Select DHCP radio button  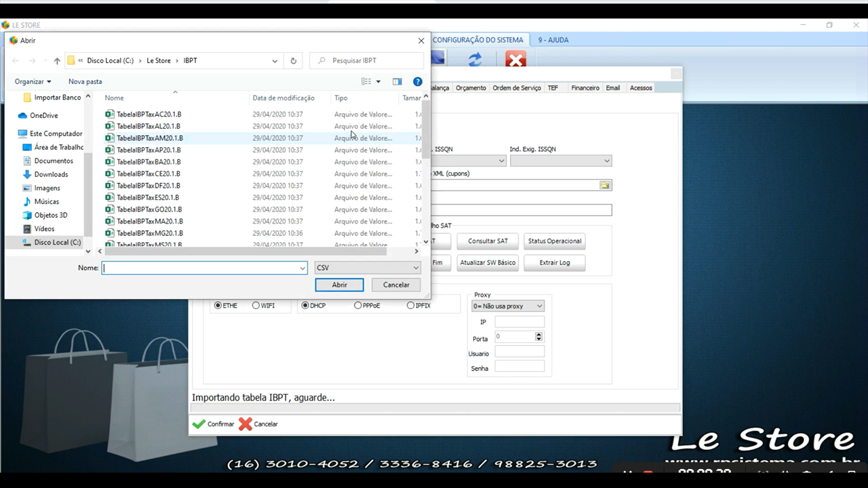click(x=305, y=306)
